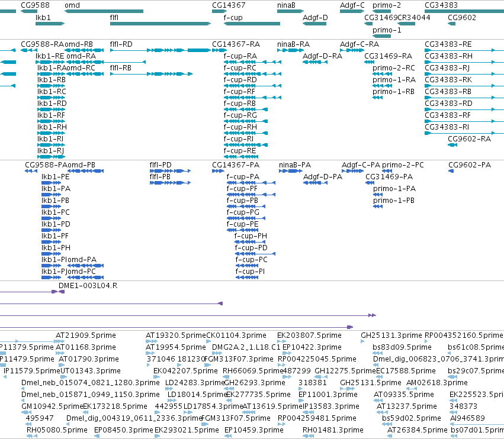The width and height of the screenshot is (504, 439).
Task: Open the flfl gene label
Action: (114, 17)
